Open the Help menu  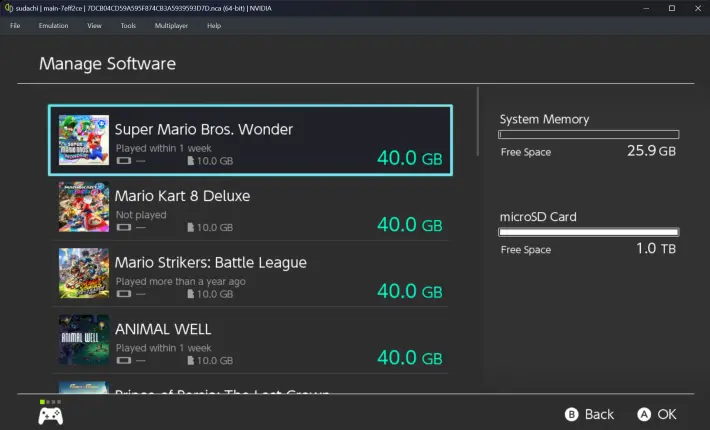tap(214, 26)
